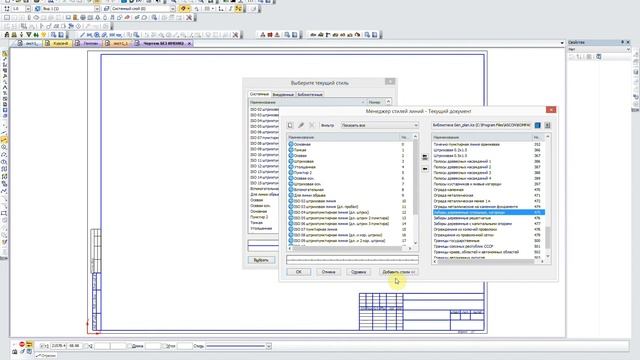Select 'Штриховая' style number 3
The image size is (640, 360).
304,161
